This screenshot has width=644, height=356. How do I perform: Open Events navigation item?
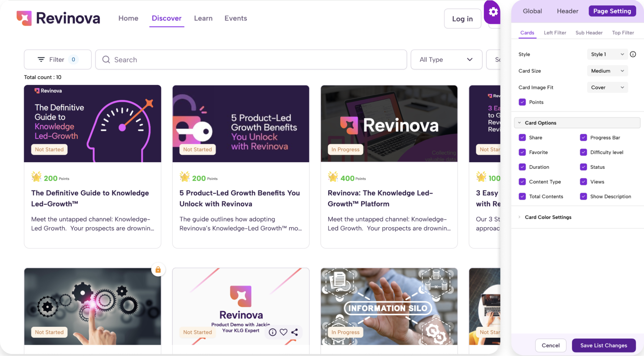[x=236, y=18]
